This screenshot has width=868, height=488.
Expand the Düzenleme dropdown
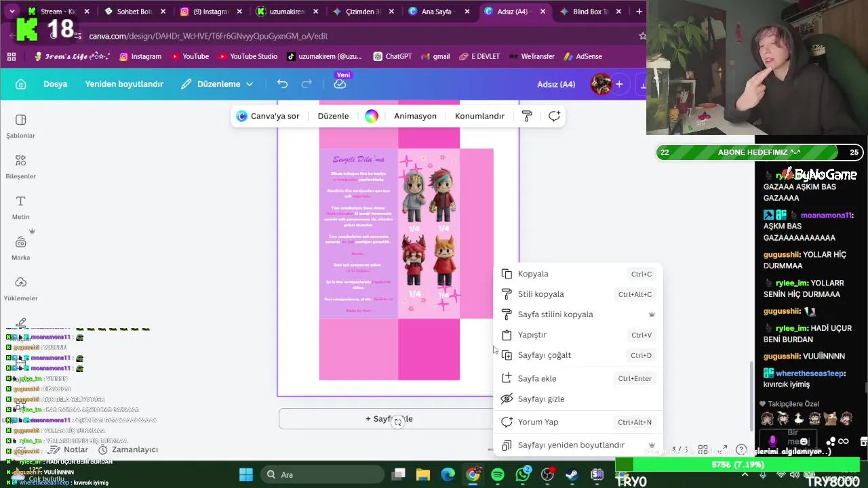217,84
